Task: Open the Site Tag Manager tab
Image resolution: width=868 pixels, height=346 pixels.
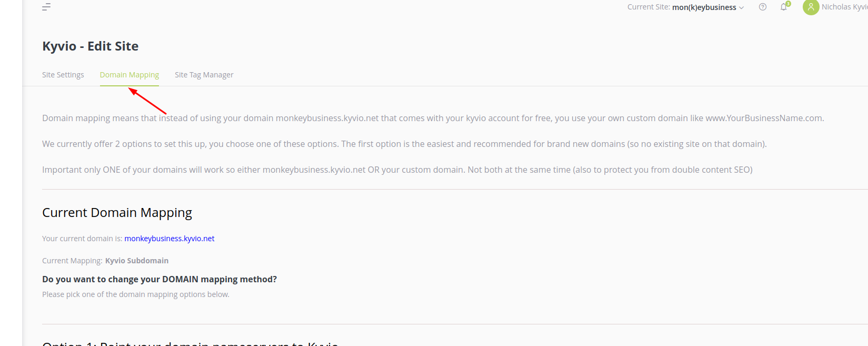Action: pyautogui.click(x=204, y=75)
